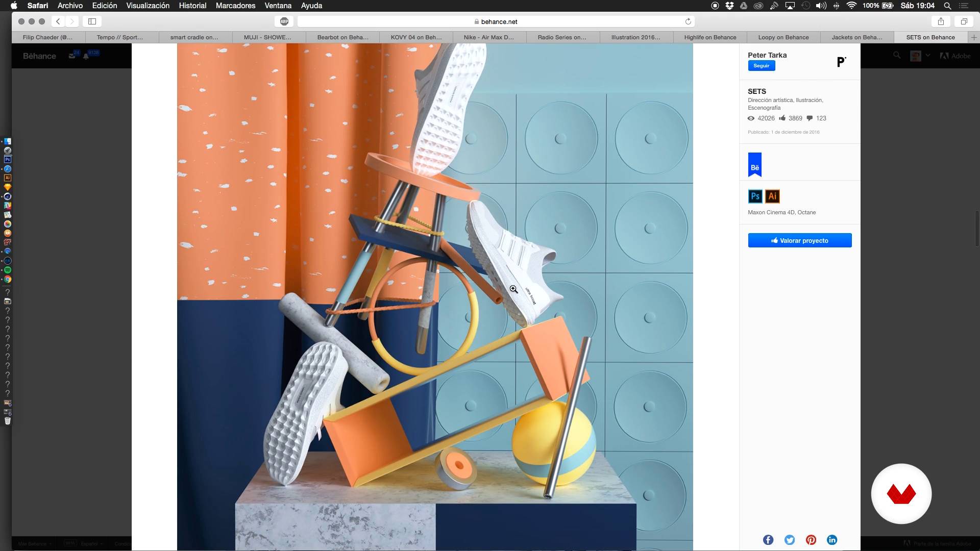This screenshot has height=551, width=980.
Task: Open Photoshop from the Dock
Action: tap(8, 160)
